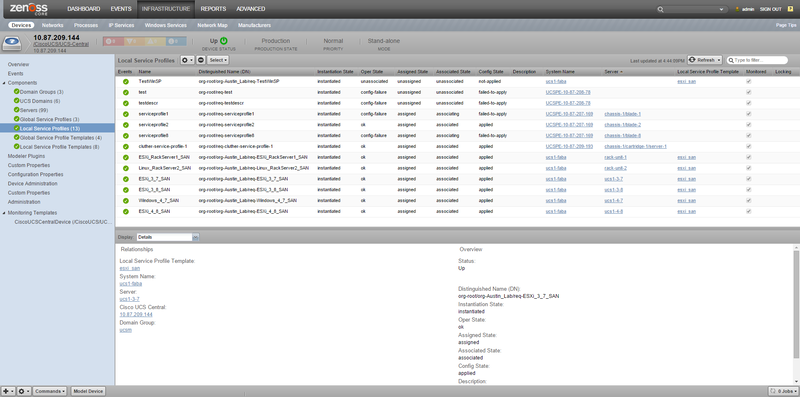
Task: Click green event icon in testdescr row
Action: click(x=126, y=103)
